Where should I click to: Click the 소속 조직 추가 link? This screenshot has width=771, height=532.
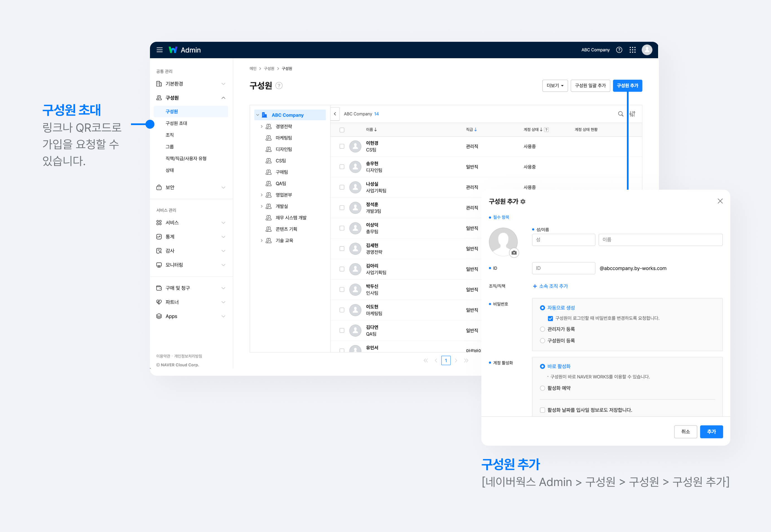[x=551, y=286]
